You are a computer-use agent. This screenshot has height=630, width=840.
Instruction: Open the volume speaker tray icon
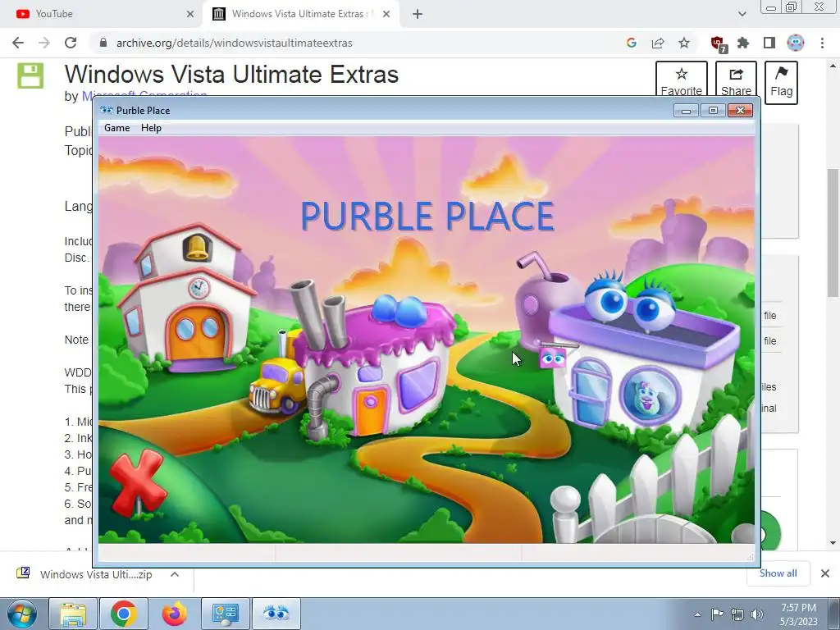point(757,614)
